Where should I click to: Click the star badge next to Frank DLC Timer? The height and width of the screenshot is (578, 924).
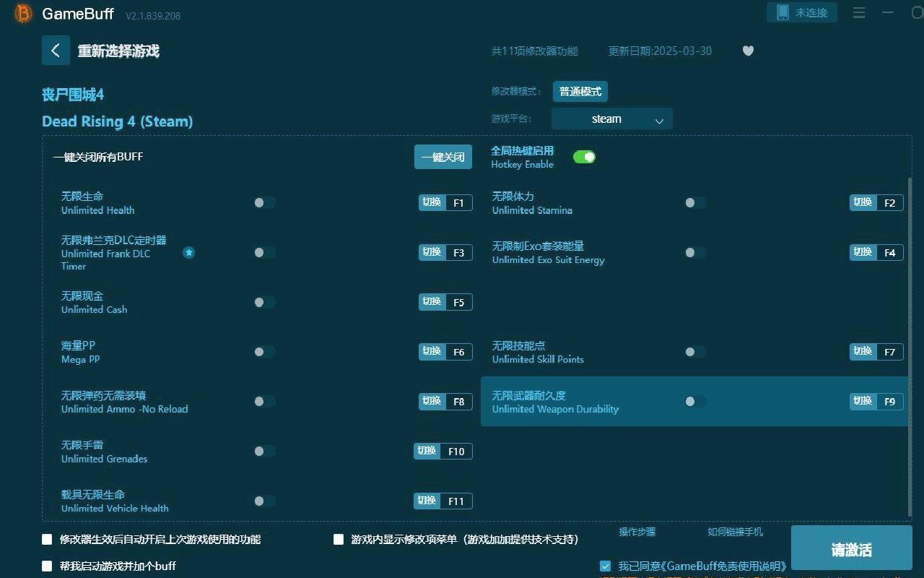click(188, 252)
